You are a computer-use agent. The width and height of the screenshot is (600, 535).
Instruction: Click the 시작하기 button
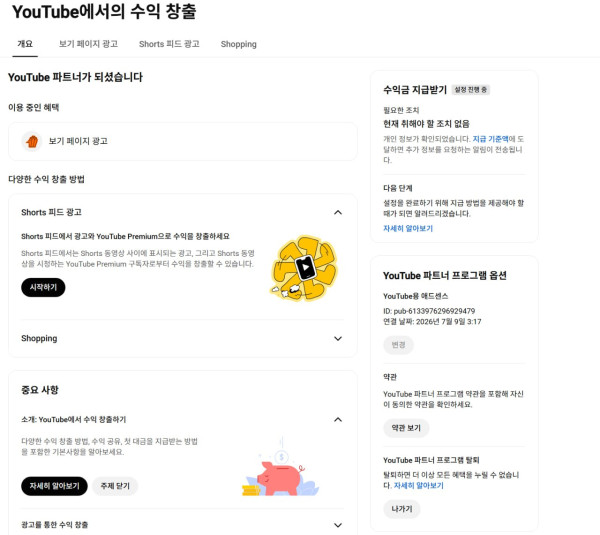click(43, 287)
